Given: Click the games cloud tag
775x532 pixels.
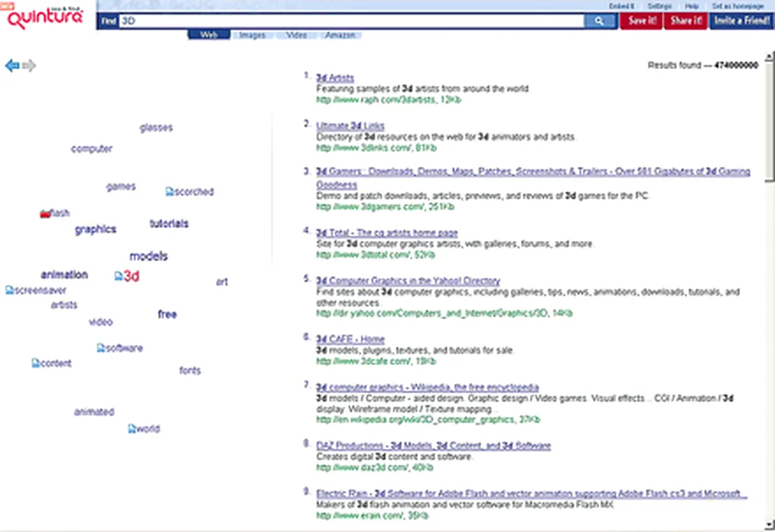Looking at the screenshot, I should tap(121, 186).
